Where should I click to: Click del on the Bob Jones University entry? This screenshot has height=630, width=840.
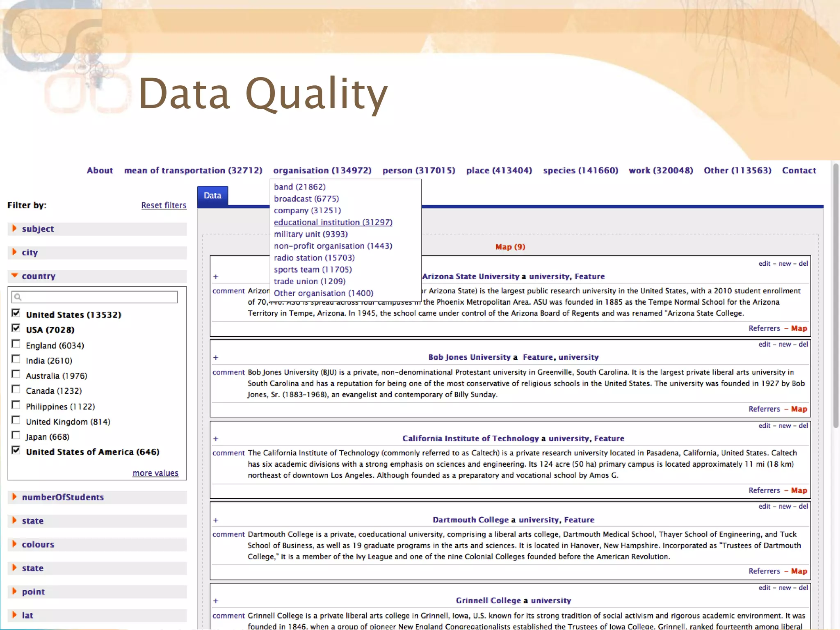803,345
